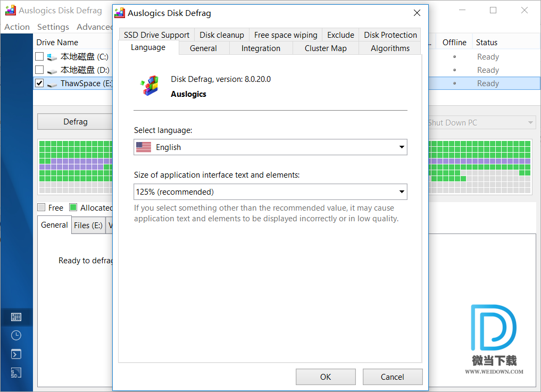Image resolution: width=541 pixels, height=392 pixels.
Task: Open the command console sidebar icon
Action: [x=16, y=354]
